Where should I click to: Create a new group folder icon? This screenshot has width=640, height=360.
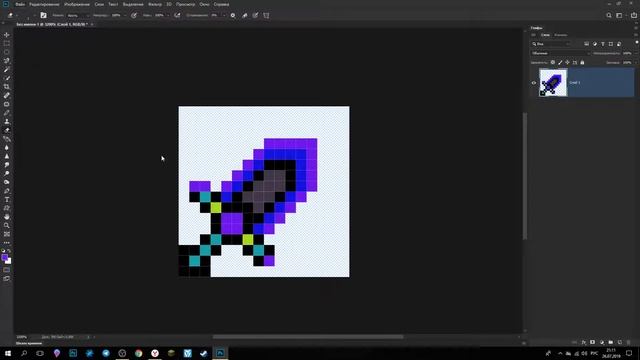point(611,342)
